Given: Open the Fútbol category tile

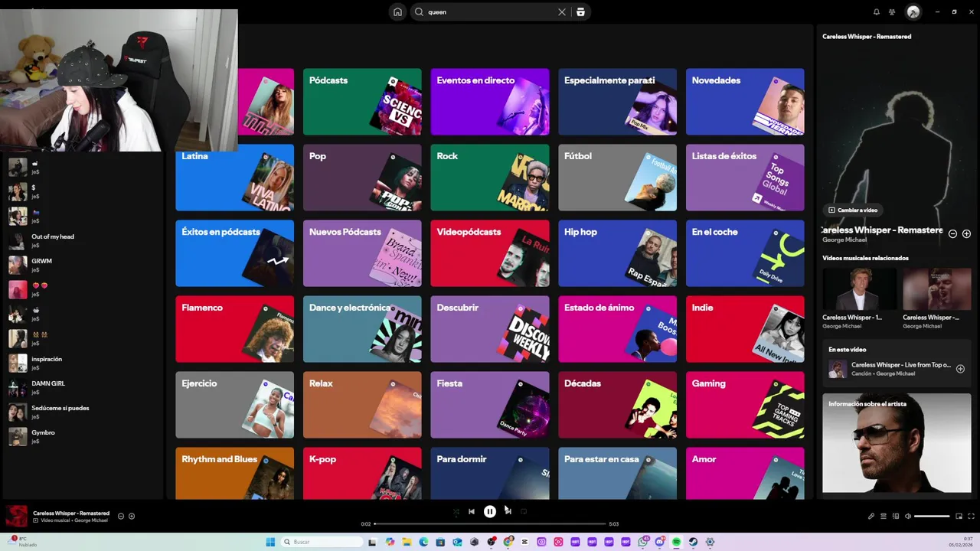Looking at the screenshot, I should [617, 178].
